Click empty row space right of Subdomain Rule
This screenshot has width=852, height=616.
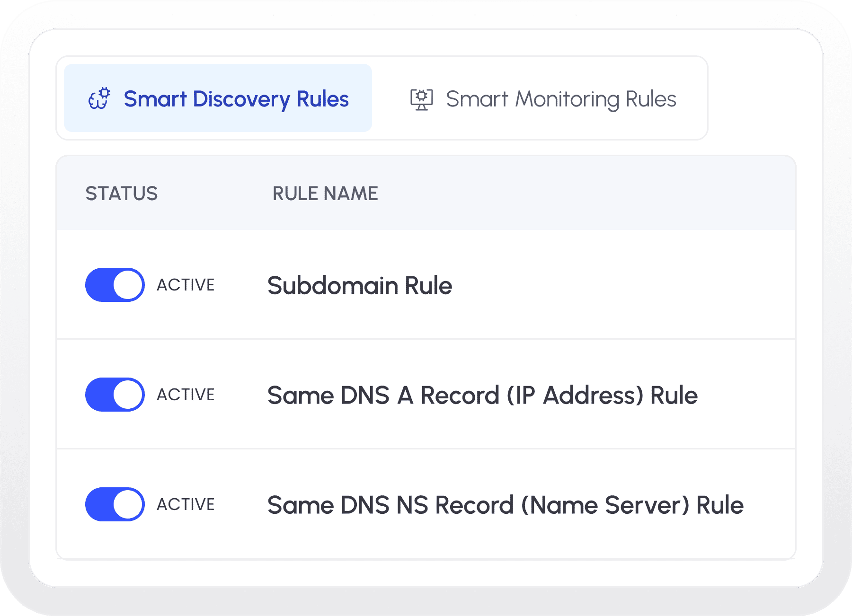point(615,286)
